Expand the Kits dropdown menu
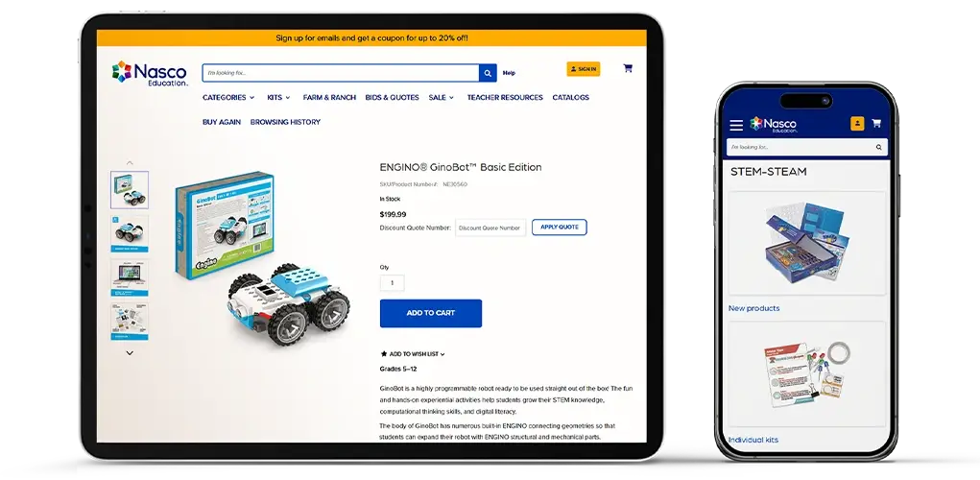980x480 pixels. pos(278,98)
